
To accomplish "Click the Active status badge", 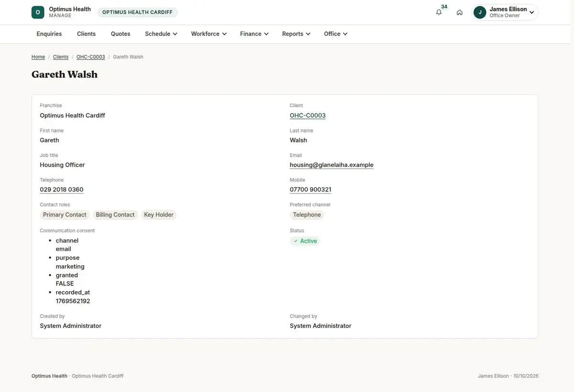I will pos(305,241).
